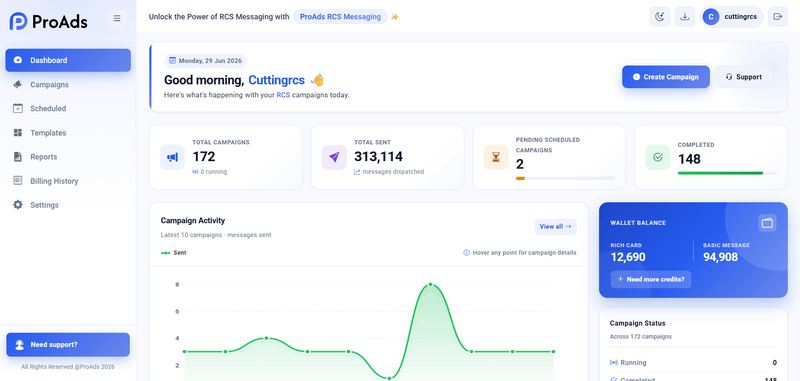Click the logout icon in header
This screenshot has height=381, width=800.
[x=778, y=17]
